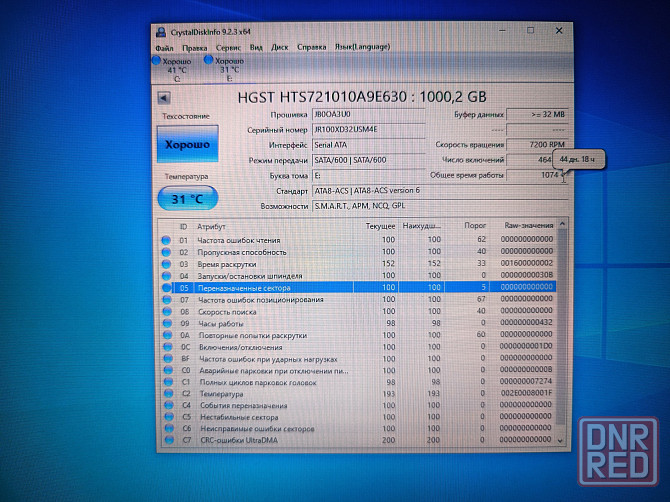Image resolution: width=670 pixels, height=502 pixels.
Task: Click the Буфер данных value field
Action: (x=537, y=114)
